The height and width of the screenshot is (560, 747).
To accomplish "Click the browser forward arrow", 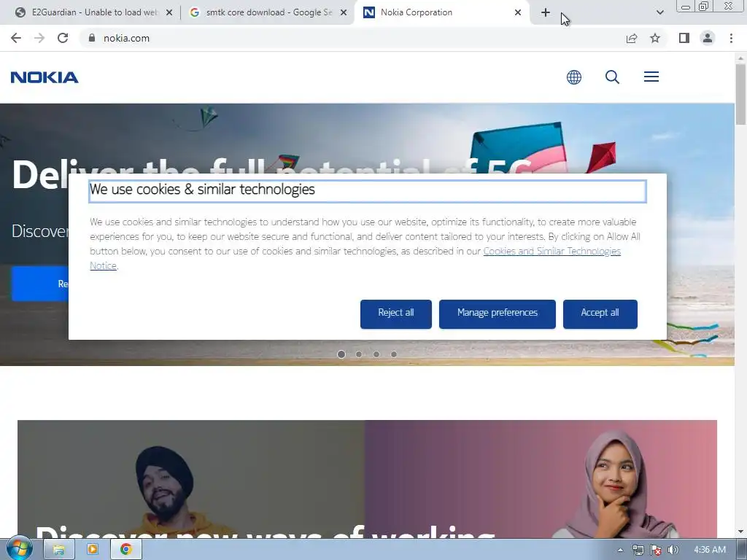I will click(39, 38).
